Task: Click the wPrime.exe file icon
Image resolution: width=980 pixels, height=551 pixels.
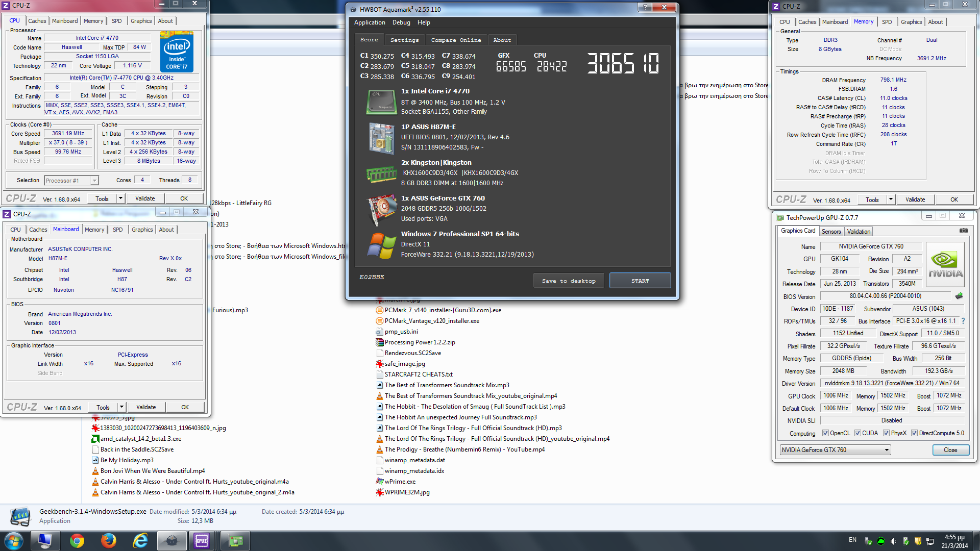Action: (380, 481)
